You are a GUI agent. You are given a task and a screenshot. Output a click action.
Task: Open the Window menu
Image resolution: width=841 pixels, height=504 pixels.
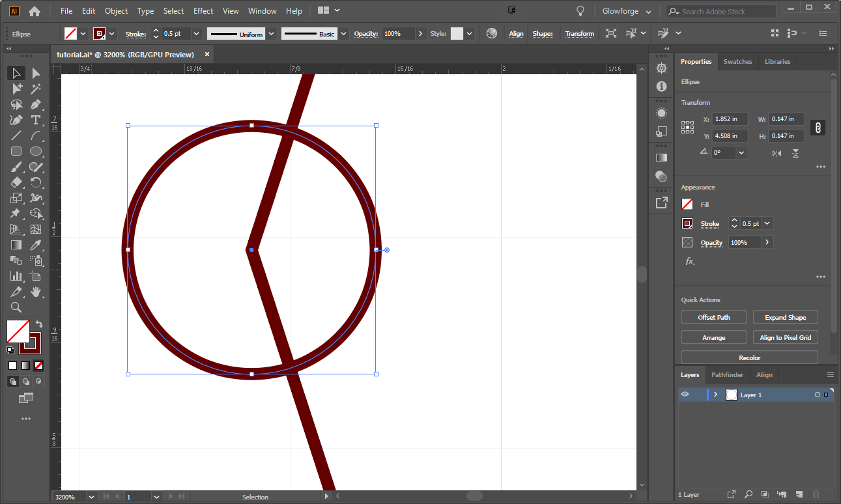click(263, 11)
